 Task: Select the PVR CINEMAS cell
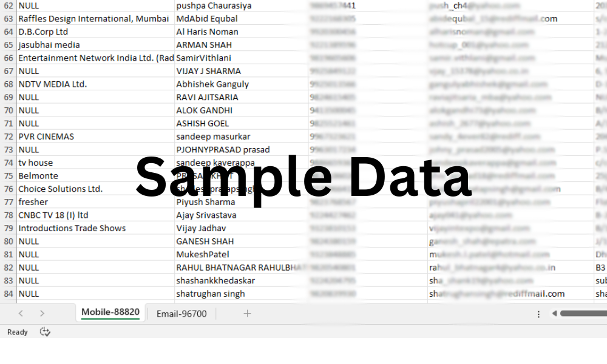click(96, 136)
